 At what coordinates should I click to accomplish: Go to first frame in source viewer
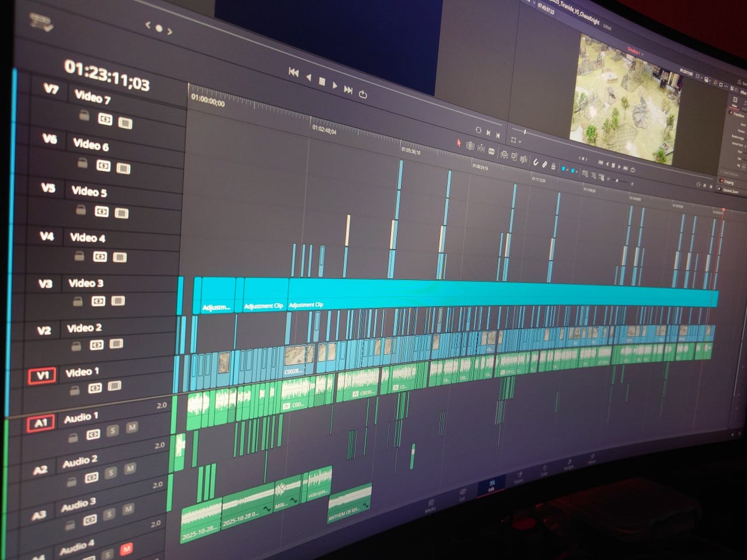pyautogui.click(x=293, y=73)
